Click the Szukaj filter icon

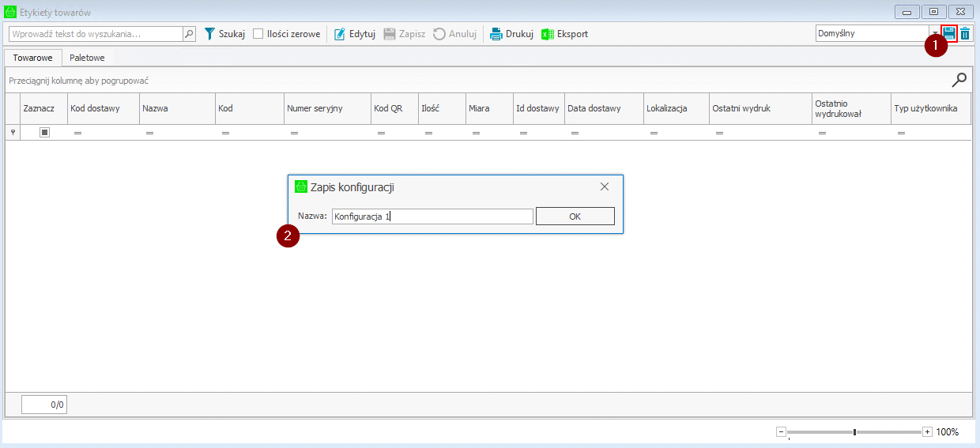(209, 34)
